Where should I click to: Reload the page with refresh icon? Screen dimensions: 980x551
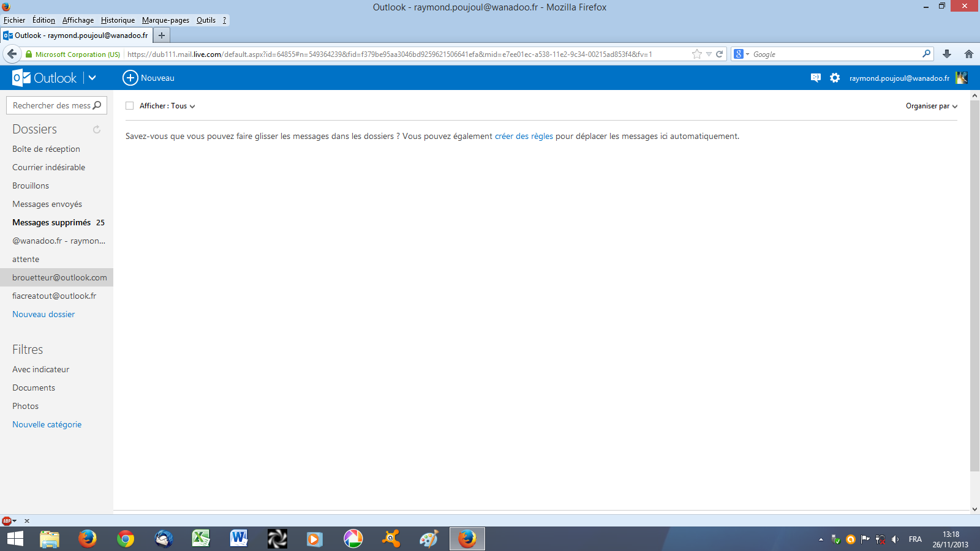(720, 54)
